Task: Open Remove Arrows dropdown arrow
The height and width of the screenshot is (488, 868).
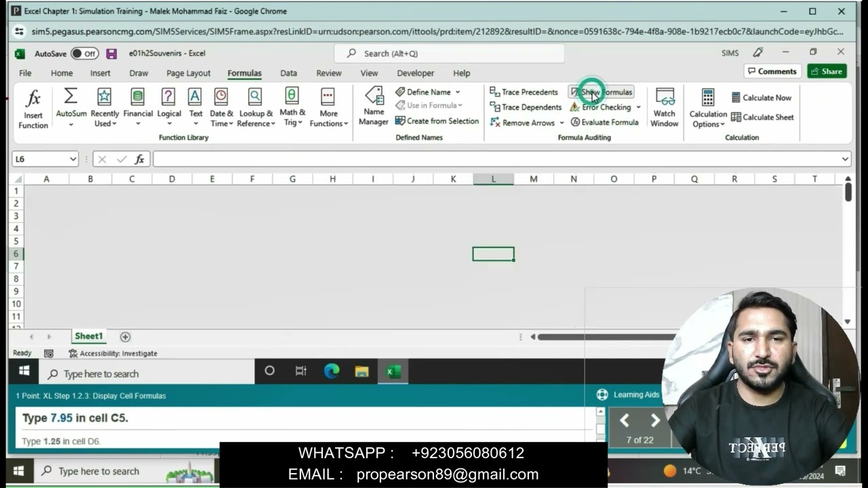Action: point(561,123)
